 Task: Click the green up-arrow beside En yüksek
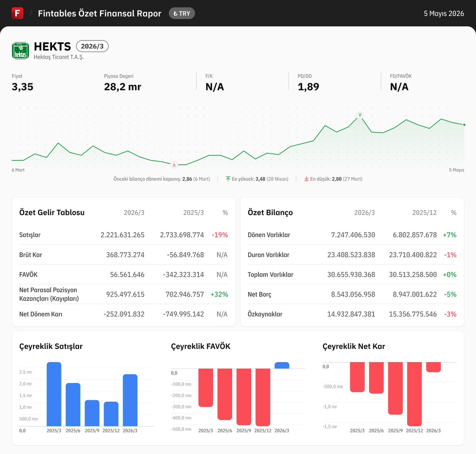click(x=228, y=179)
